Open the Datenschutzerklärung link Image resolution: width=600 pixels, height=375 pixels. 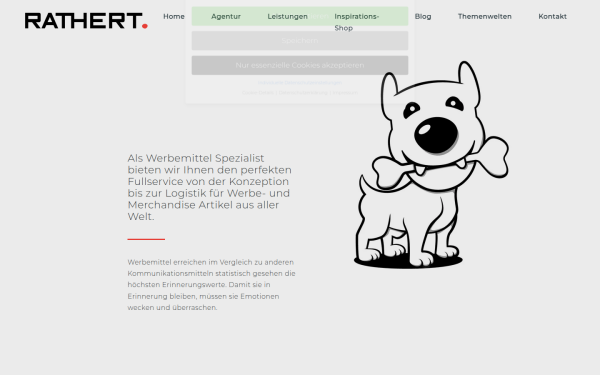coord(303,93)
